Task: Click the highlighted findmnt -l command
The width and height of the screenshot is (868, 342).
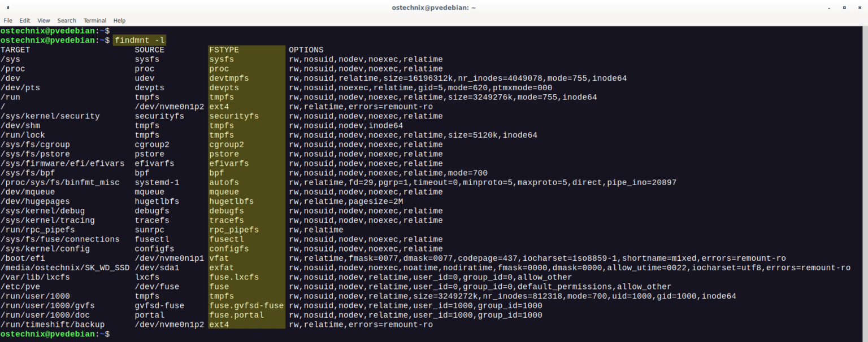Action: pos(138,40)
